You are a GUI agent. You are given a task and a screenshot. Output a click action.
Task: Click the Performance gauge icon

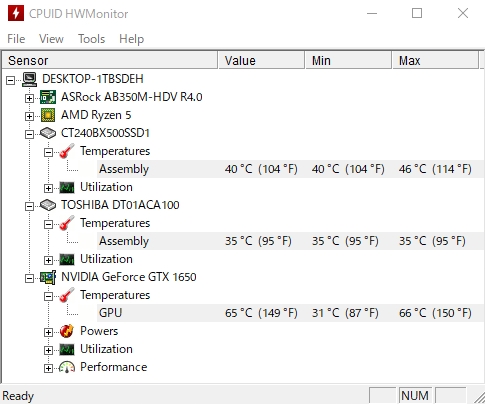pyautogui.click(x=67, y=367)
